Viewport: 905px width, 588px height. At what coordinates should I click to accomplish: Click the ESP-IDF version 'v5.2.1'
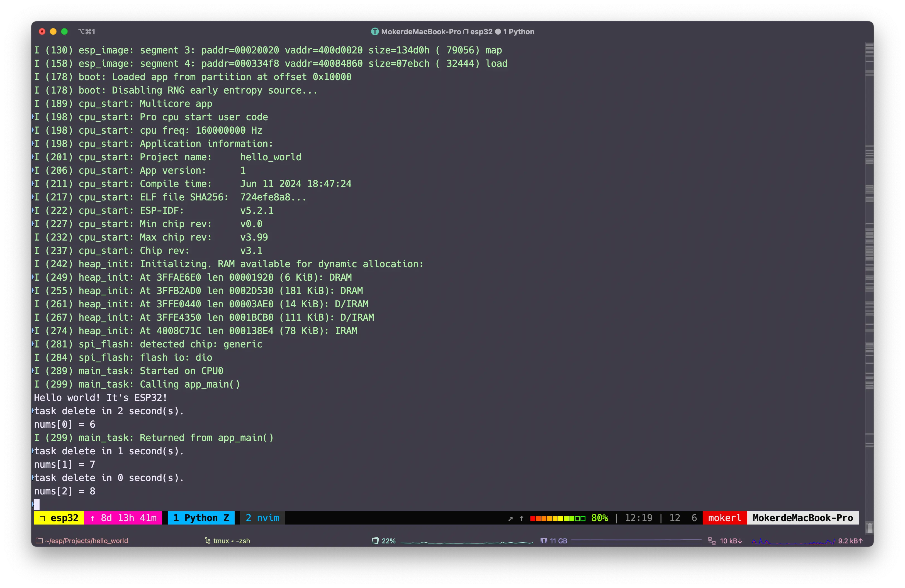pyautogui.click(x=257, y=210)
